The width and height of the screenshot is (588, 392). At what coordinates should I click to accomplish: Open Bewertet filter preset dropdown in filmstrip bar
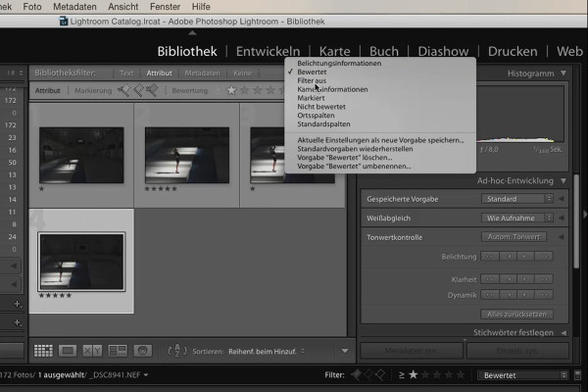[522, 375]
